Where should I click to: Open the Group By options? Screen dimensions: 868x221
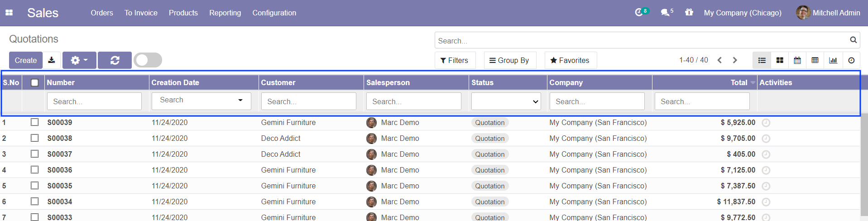(x=509, y=60)
